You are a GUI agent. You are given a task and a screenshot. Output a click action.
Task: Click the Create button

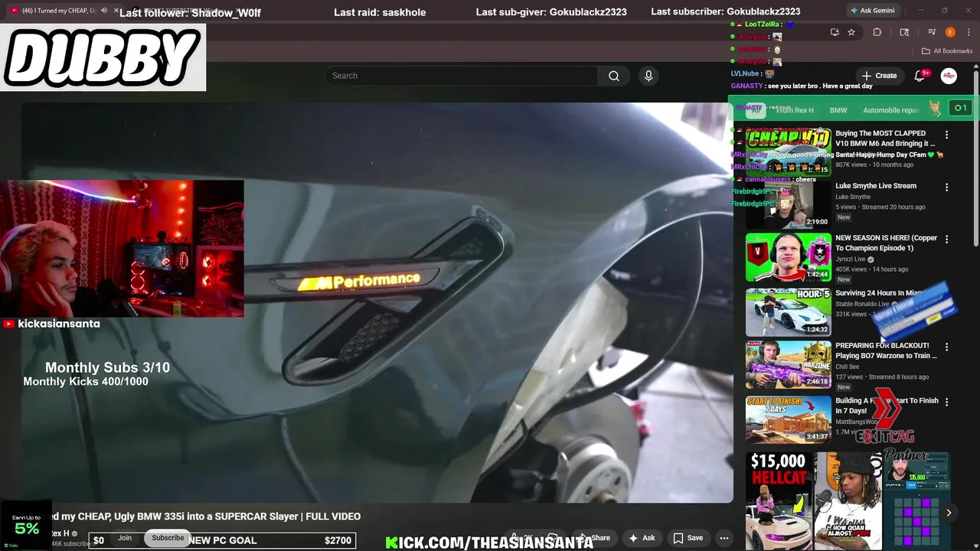point(879,76)
